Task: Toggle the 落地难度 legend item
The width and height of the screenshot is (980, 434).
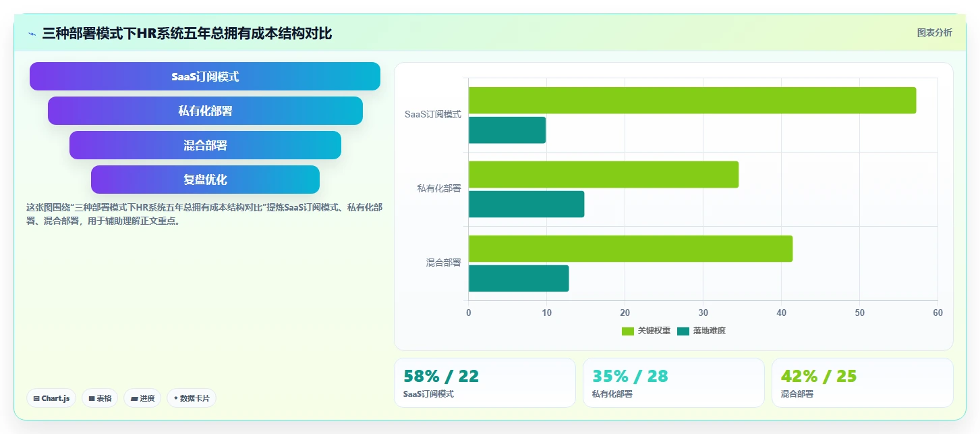Action: (701, 331)
